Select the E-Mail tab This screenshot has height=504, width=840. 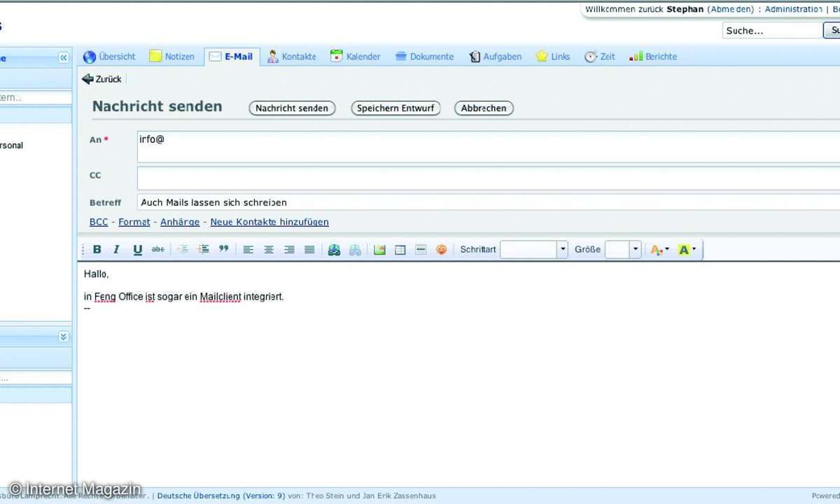click(232, 57)
